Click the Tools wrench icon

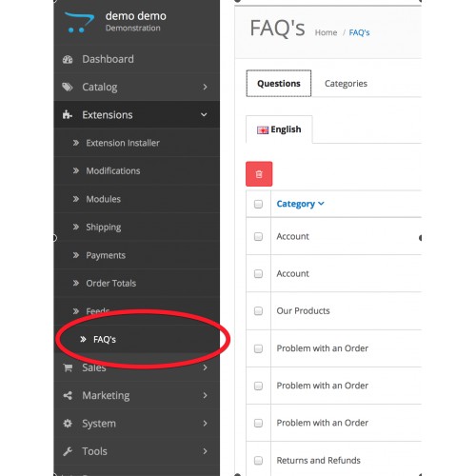click(x=68, y=451)
